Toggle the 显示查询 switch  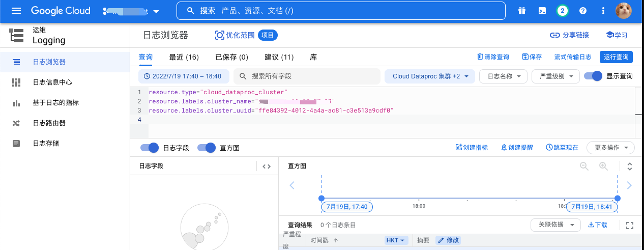pos(593,76)
